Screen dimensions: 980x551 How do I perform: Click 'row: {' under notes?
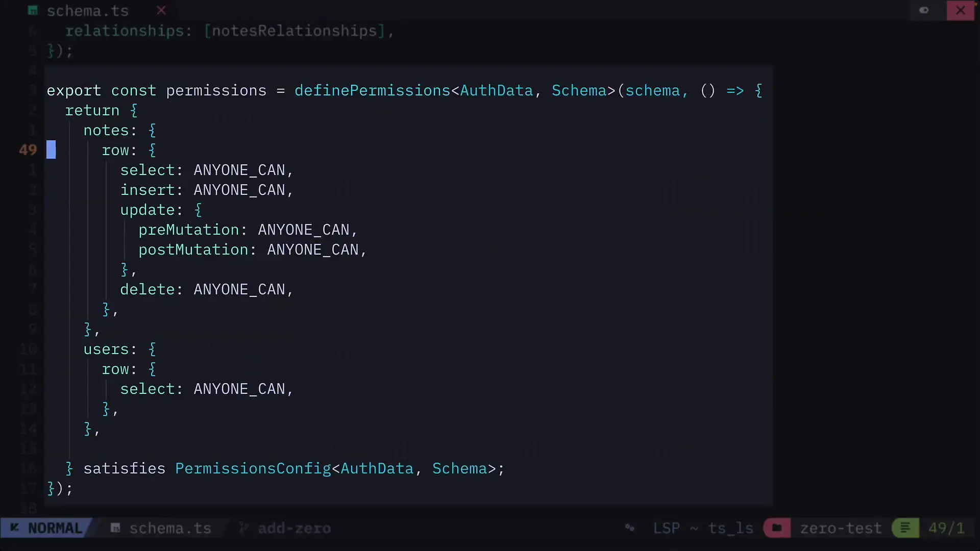pyautogui.click(x=129, y=151)
